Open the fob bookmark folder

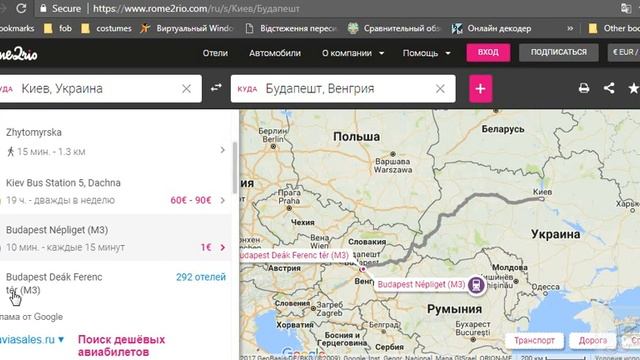(58, 28)
